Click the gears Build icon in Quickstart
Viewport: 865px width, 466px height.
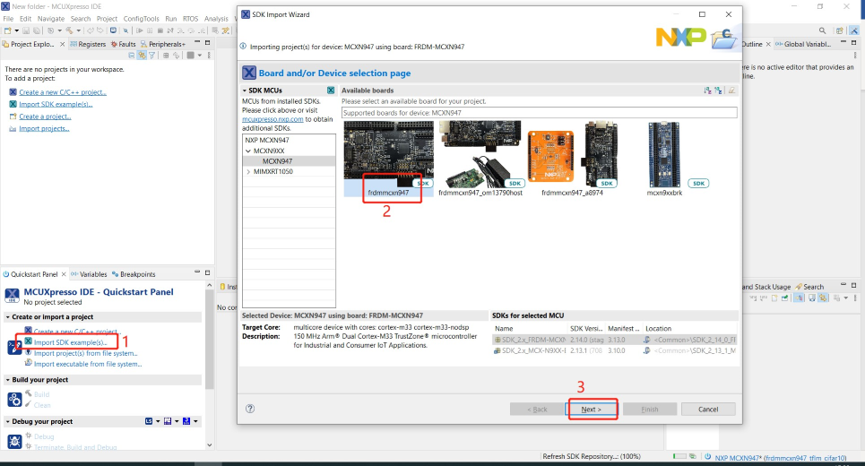coord(14,399)
